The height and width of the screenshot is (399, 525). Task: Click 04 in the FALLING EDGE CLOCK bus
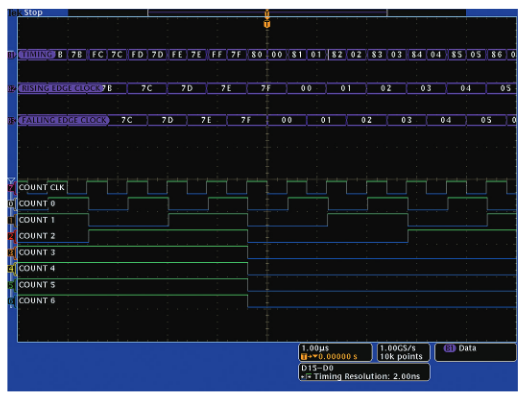click(446, 120)
